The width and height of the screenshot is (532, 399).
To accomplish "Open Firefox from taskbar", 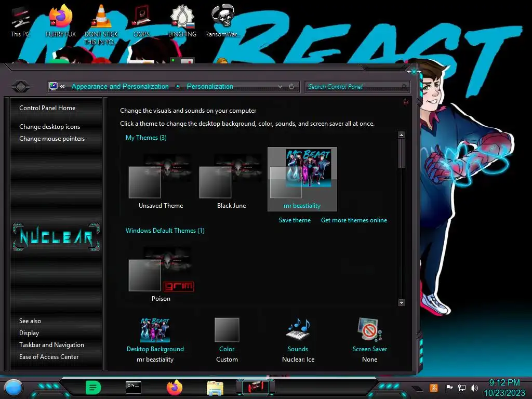I will tap(175, 388).
